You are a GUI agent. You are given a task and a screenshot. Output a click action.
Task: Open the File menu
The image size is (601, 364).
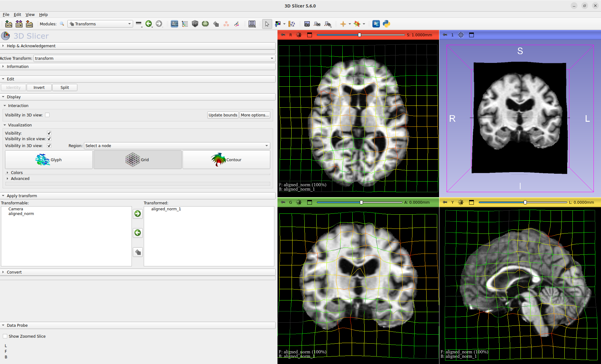point(6,14)
